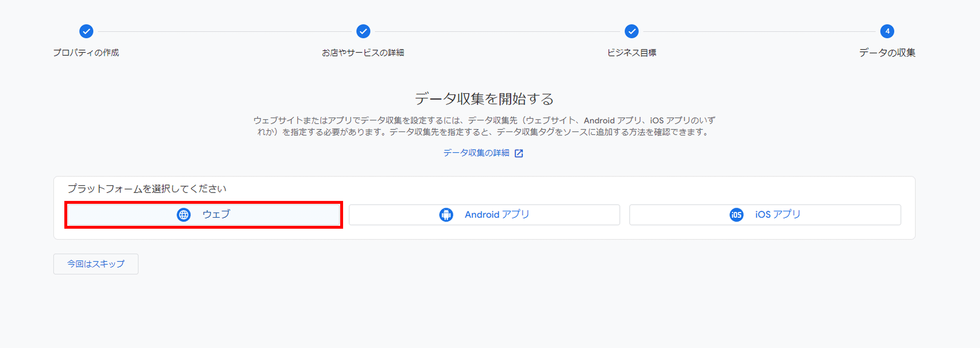Click the お店やサービスの詳細 step label

coord(363,52)
